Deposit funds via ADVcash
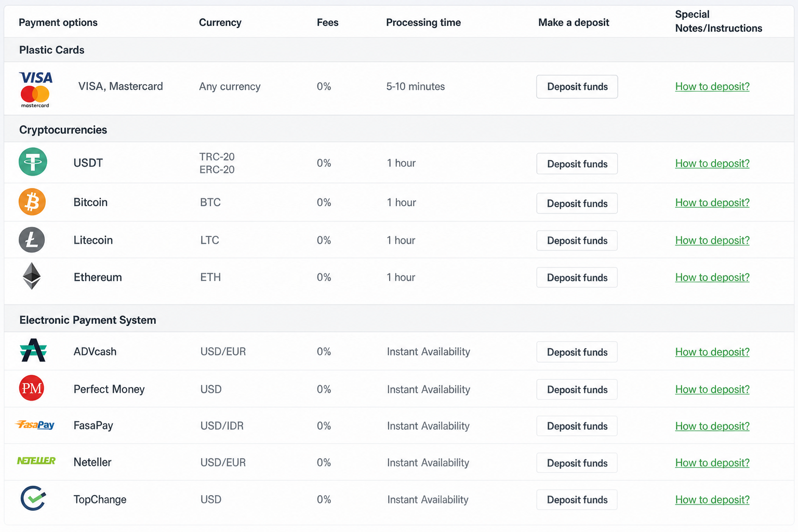The image size is (798, 532). pos(577,352)
